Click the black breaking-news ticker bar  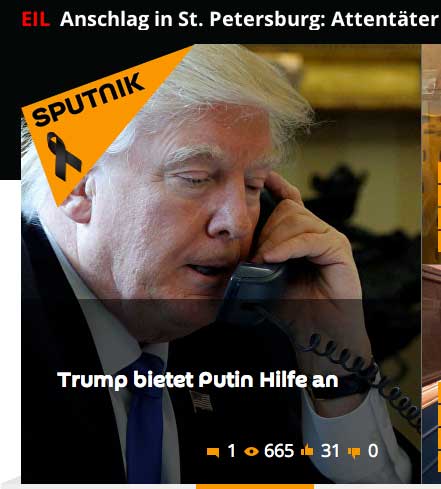(220, 22)
